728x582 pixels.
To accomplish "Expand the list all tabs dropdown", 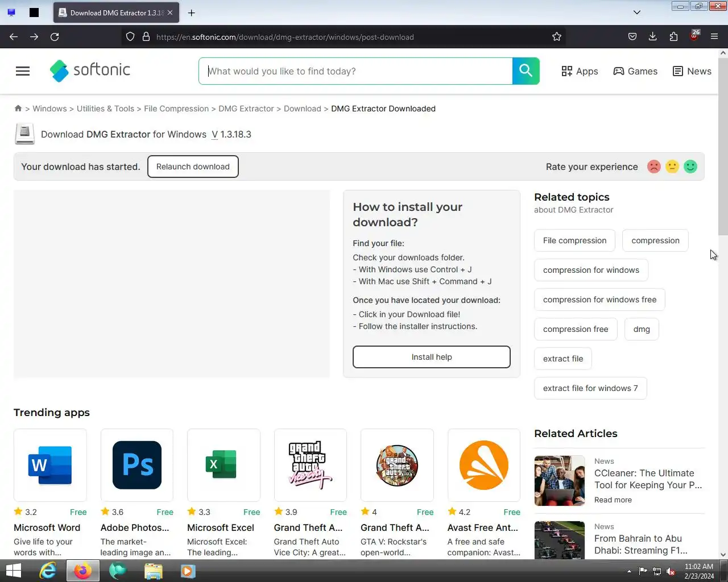I will [x=637, y=12].
